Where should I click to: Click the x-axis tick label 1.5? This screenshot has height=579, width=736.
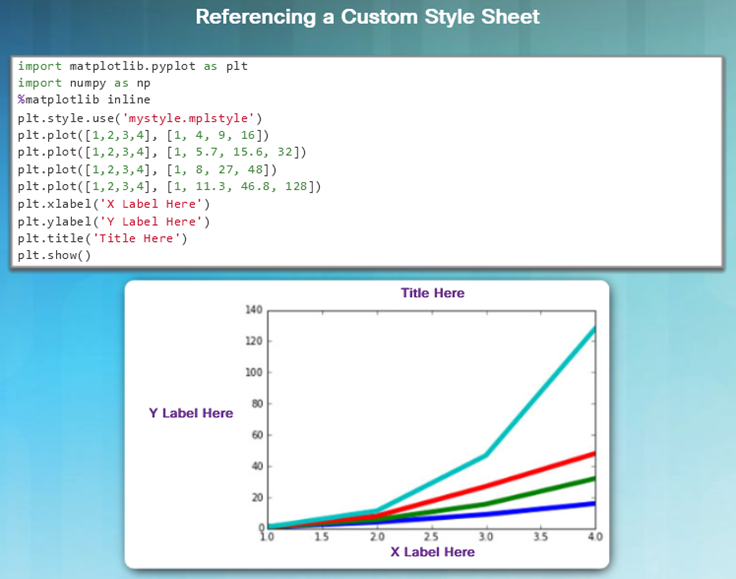[x=322, y=537]
